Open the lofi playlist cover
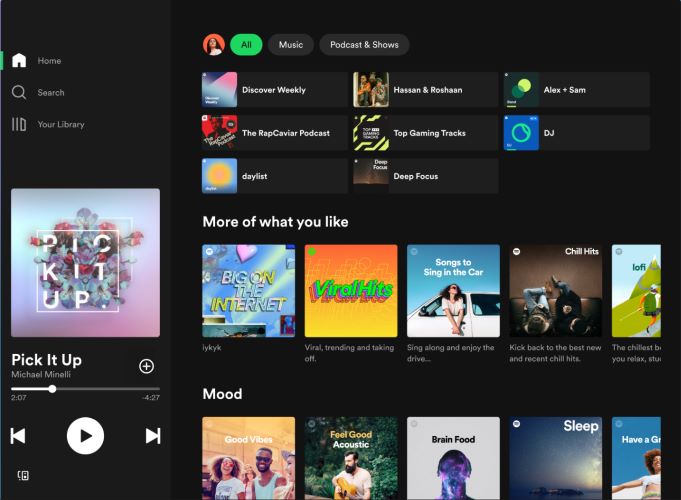The image size is (681, 500). coord(636,291)
